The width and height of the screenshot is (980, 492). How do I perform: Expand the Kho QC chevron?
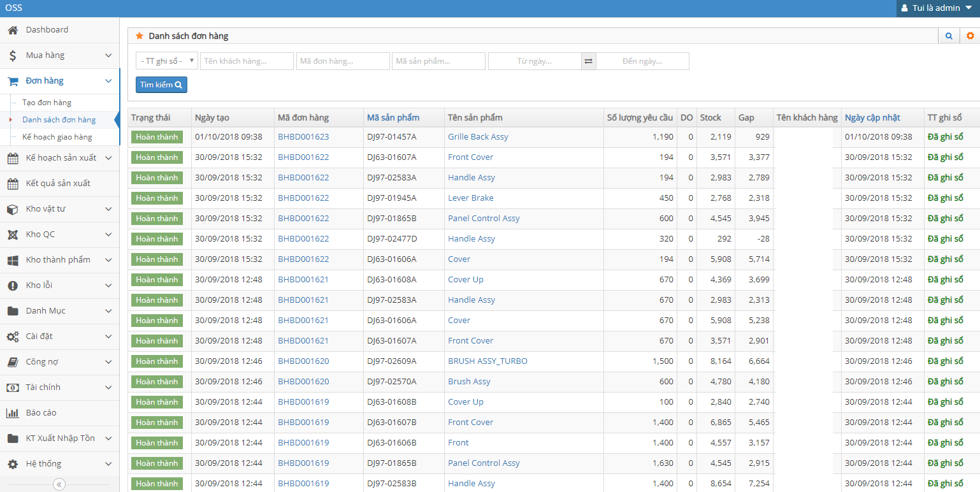point(108,235)
